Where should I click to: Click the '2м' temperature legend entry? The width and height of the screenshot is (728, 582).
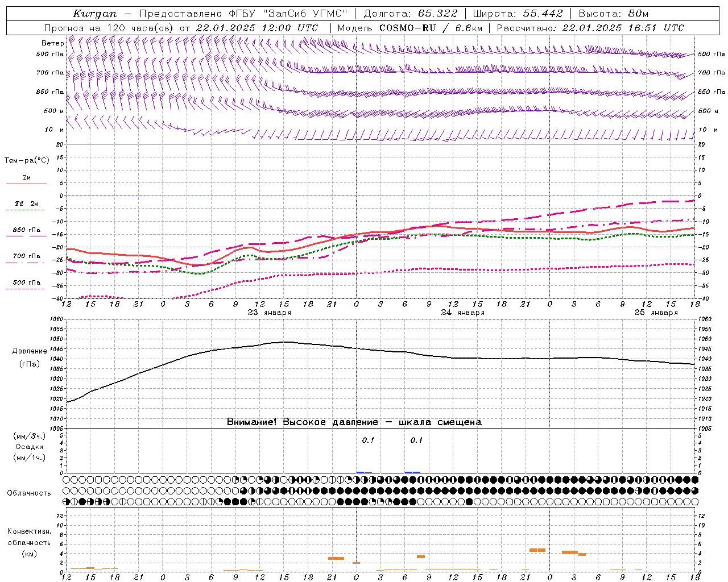point(27,178)
